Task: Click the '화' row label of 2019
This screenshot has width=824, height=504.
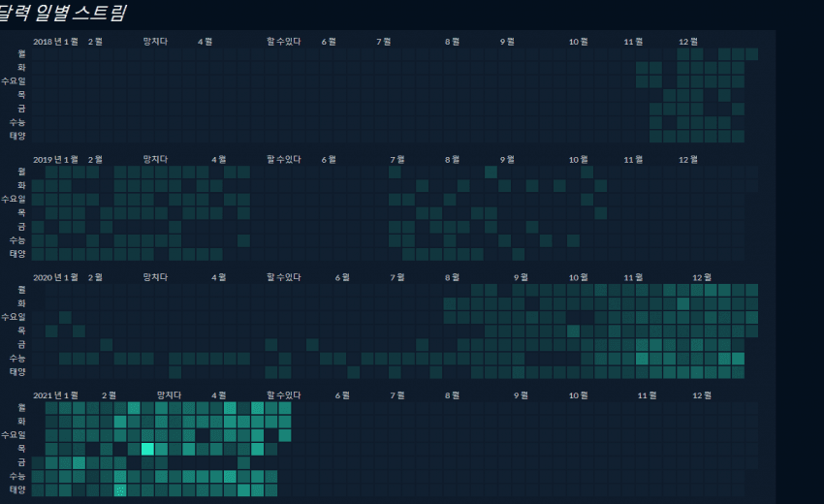Action: (21, 185)
